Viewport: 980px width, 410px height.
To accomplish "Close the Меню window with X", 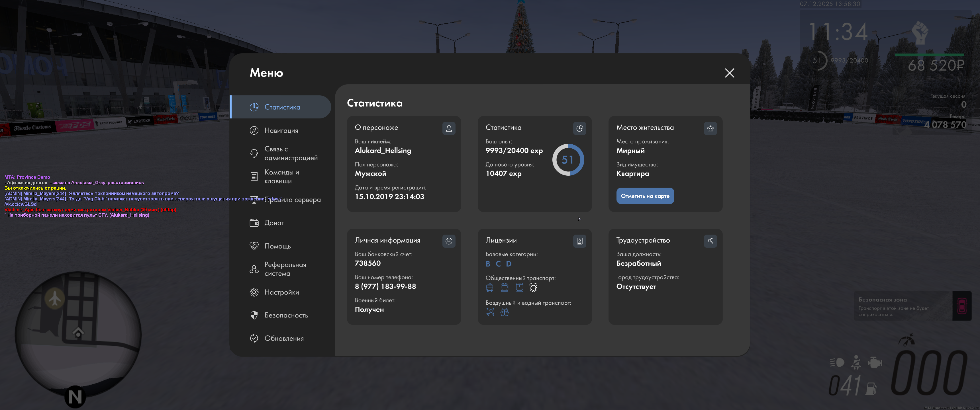I will pyautogui.click(x=729, y=73).
